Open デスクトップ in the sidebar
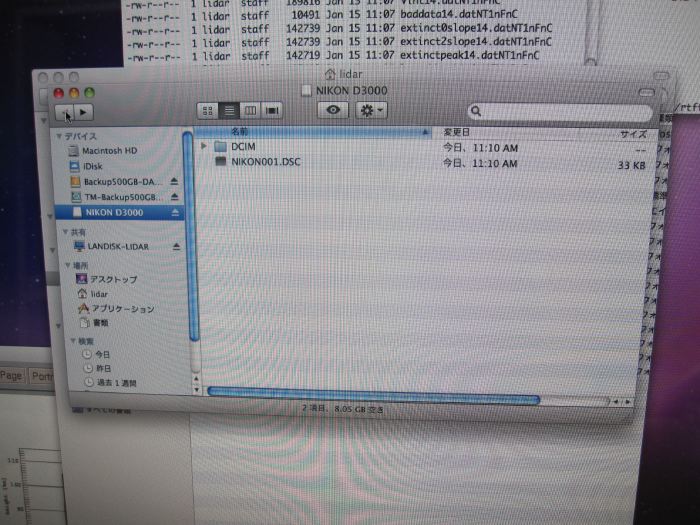Viewport: 700px width, 525px height. pyautogui.click(x=107, y=279)
